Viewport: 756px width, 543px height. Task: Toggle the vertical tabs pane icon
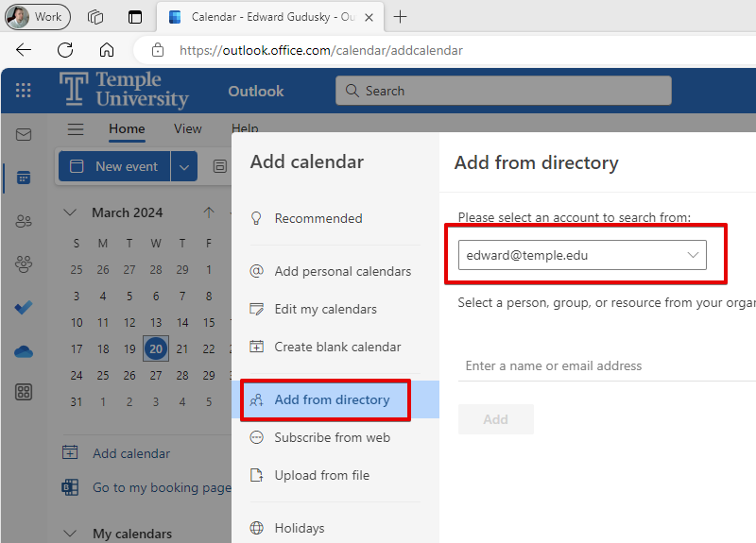135,17
